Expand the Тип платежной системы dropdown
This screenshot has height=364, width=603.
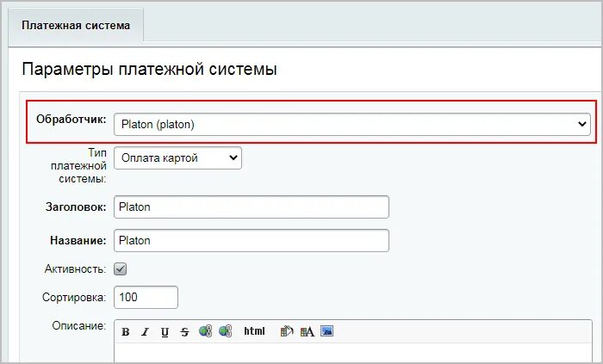click(x=177, y=157)
